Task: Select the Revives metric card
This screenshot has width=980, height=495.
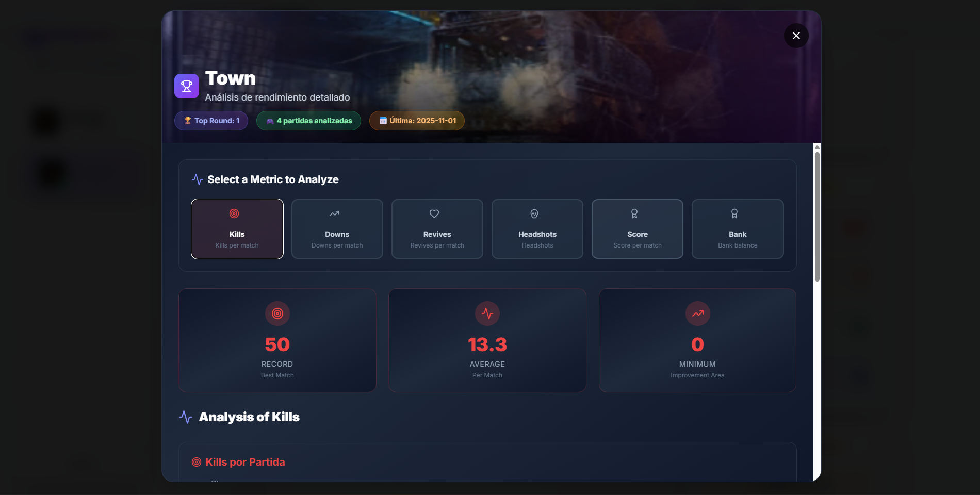Action: tap(437, 229)
